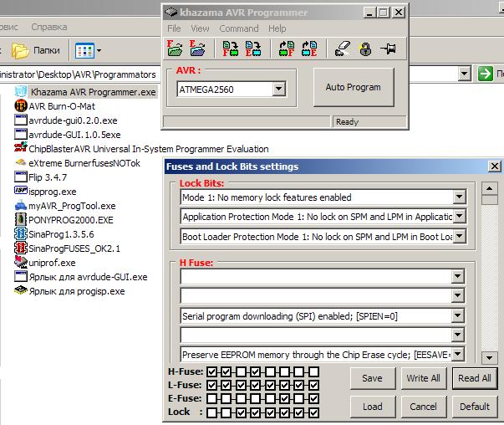Open the Application Protection Mode dropdown
This screenshot has width=504, height=425.
(x=460, y=216)
